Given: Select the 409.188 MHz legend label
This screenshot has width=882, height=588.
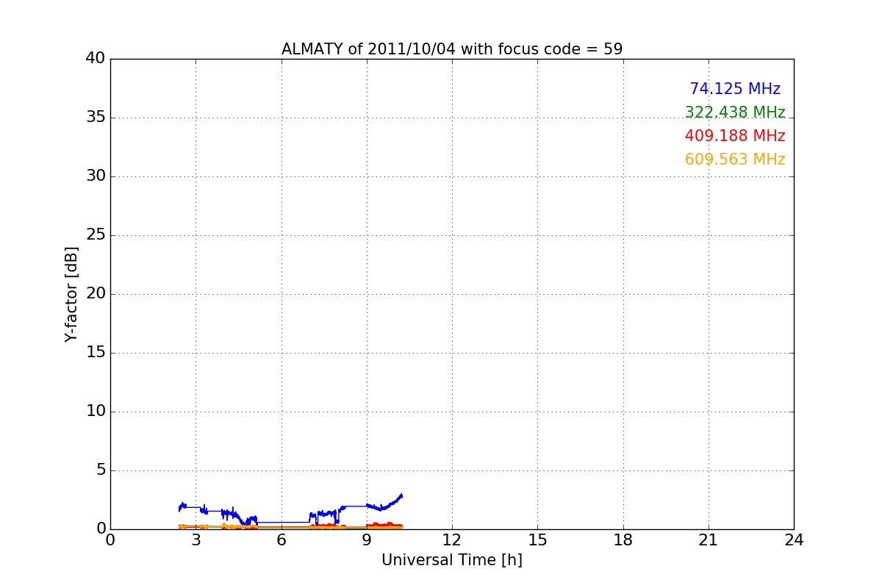Looking at the screenshot, I should point(735,136).
